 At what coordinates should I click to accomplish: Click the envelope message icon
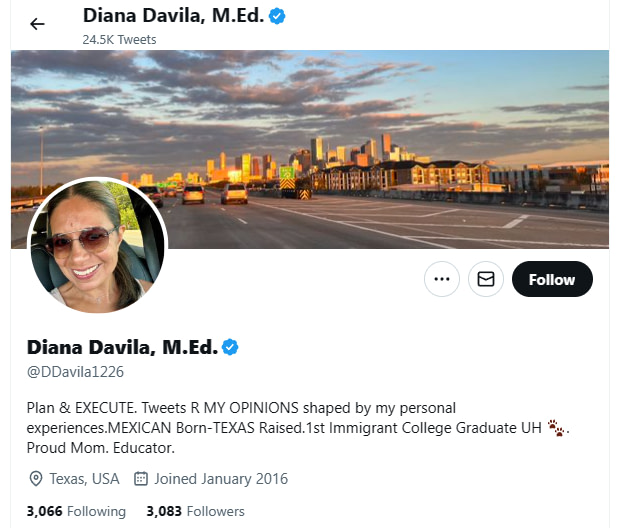point(486,279)
